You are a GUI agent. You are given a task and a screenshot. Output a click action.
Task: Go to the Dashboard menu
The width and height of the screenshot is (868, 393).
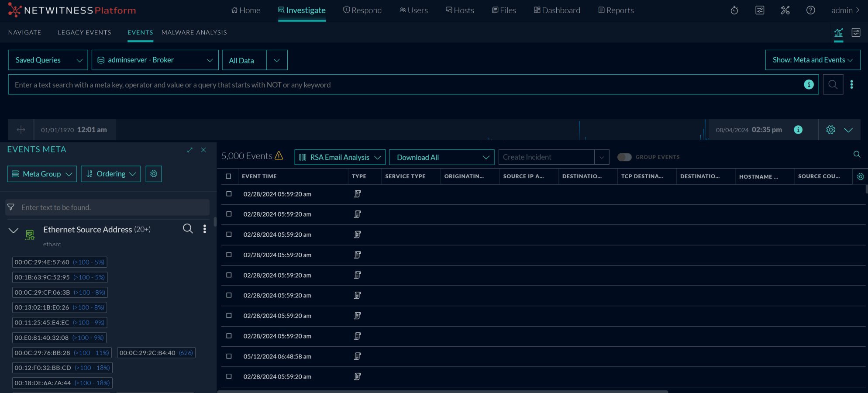click(557, 10)
